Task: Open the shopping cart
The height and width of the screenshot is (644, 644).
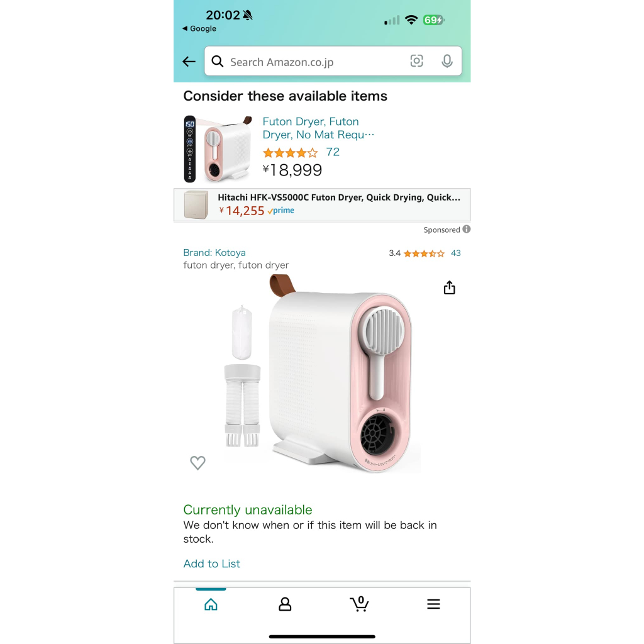Action: coord(359,604)
